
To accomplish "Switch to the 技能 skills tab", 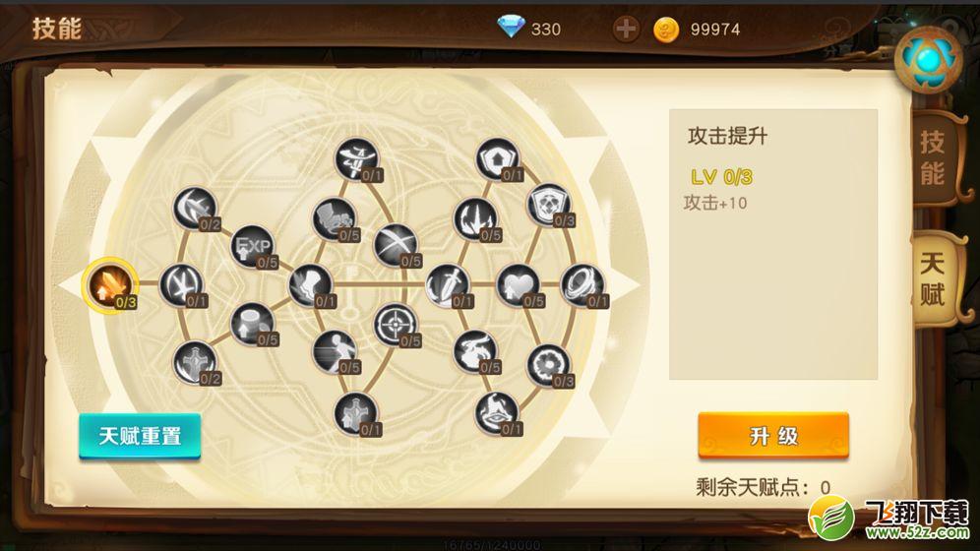I will [933, 158].
